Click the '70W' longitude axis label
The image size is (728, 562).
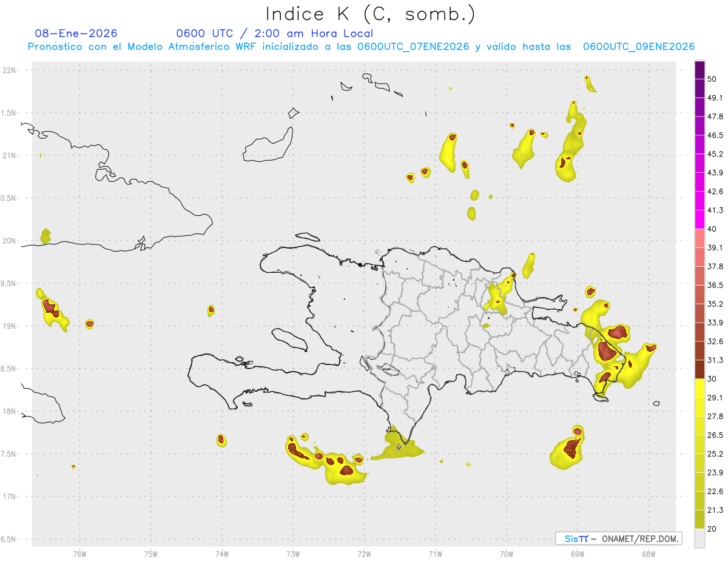507,554
